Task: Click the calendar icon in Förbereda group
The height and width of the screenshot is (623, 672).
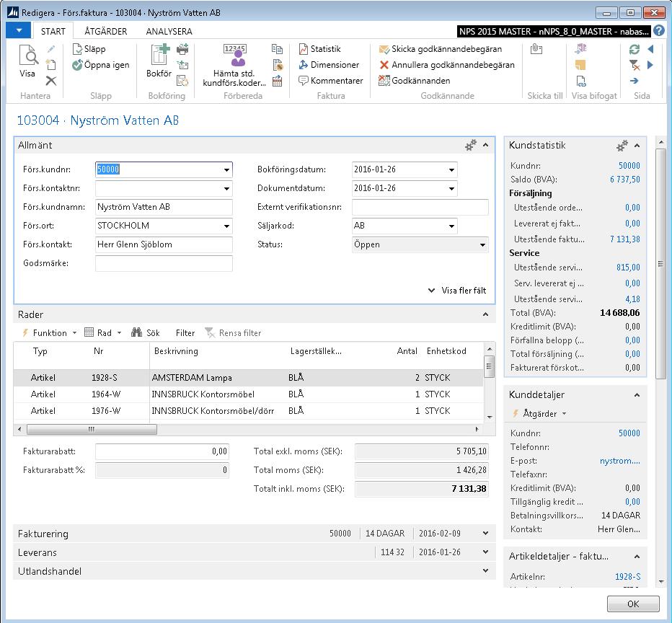Action: point(278,81)
